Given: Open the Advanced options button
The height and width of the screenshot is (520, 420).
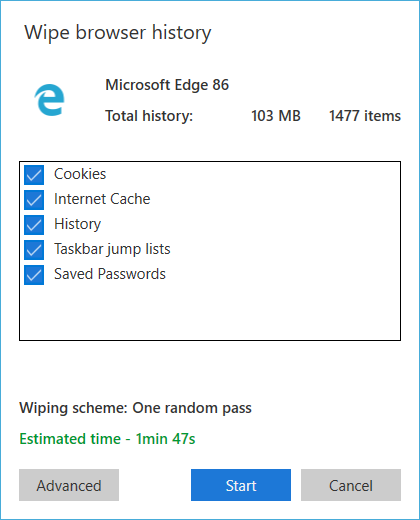Looking at the screenshot, I should (x=69, y=485).
